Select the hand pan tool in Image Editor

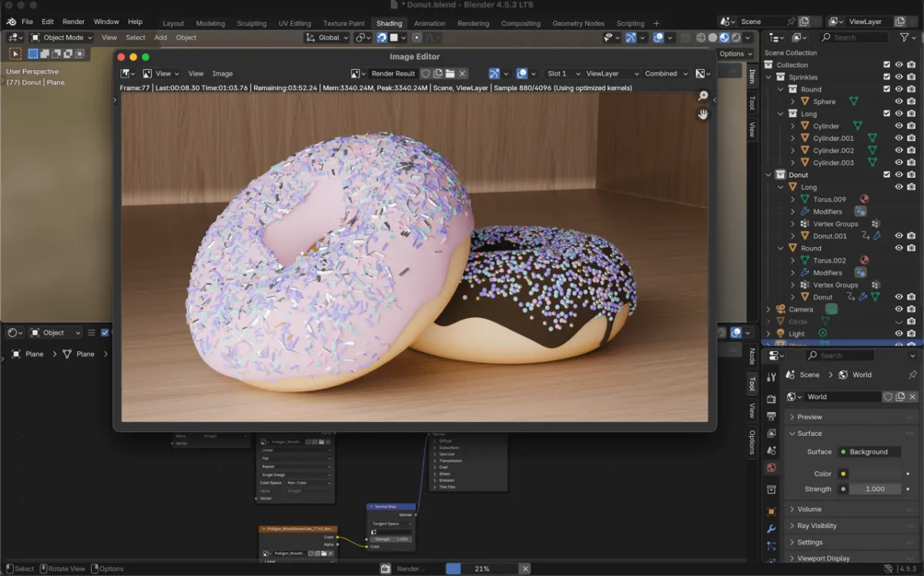(x=702, y=115)
